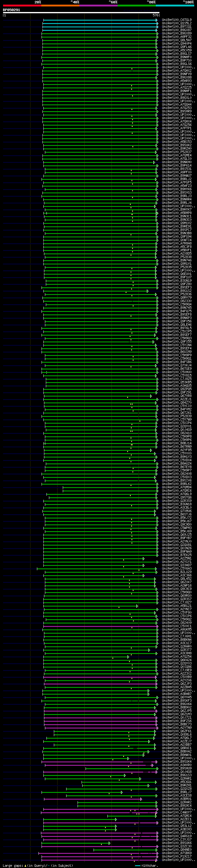
Task: Select hit label UniRef100_A3C1C7
Action: tap(177, 643)
